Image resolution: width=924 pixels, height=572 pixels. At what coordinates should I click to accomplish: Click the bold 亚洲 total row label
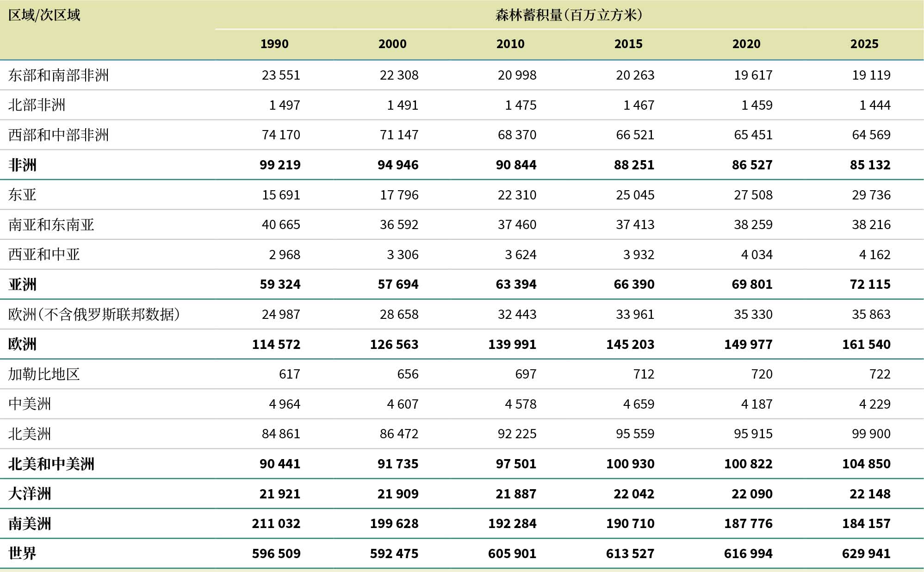[22, 285]
